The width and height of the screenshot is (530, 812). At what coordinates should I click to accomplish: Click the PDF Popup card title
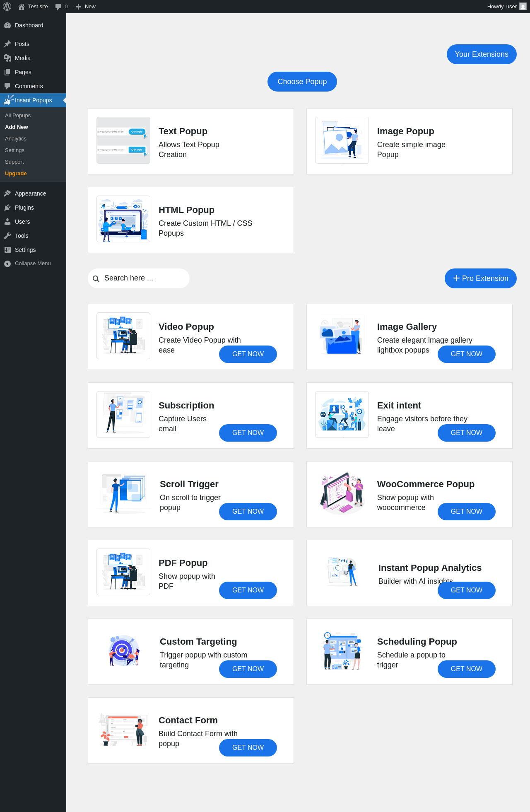183,563
